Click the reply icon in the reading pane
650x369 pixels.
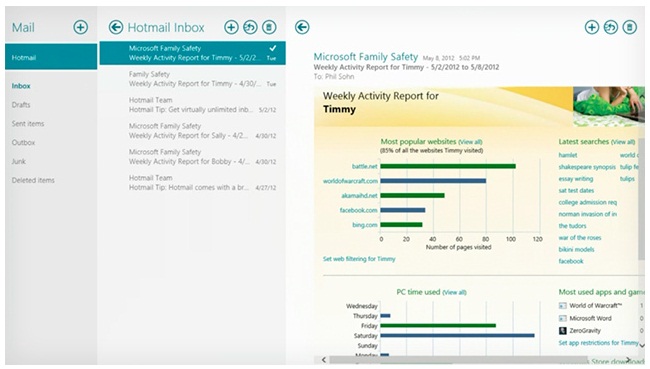(611, 27)
